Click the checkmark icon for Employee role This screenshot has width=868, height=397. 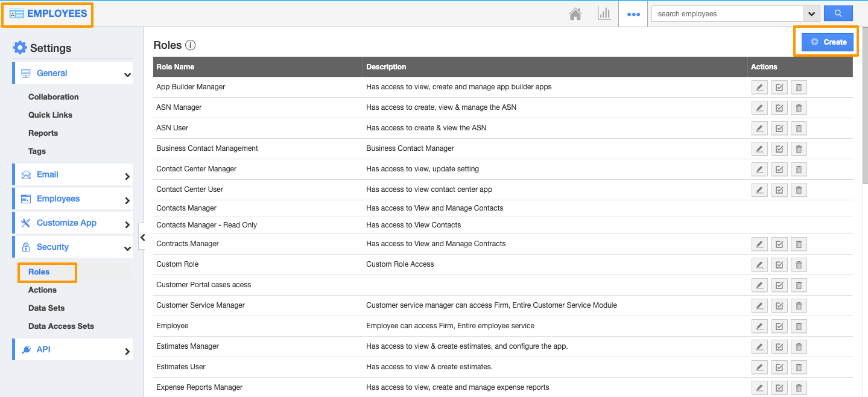[x=779, y=326]
